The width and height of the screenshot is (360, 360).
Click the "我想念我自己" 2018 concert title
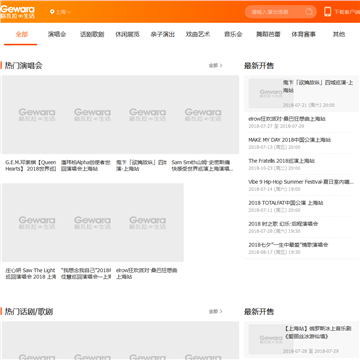pos(86,273)
